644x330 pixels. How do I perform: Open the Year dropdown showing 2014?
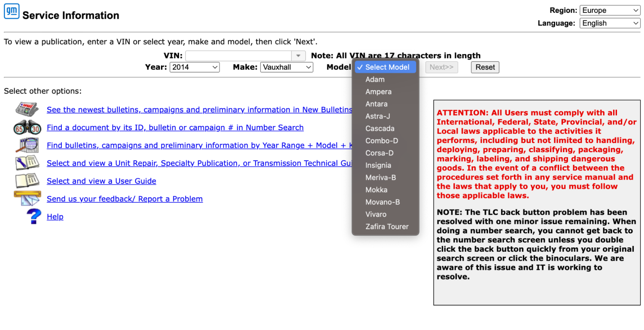(x=194, y=67)
